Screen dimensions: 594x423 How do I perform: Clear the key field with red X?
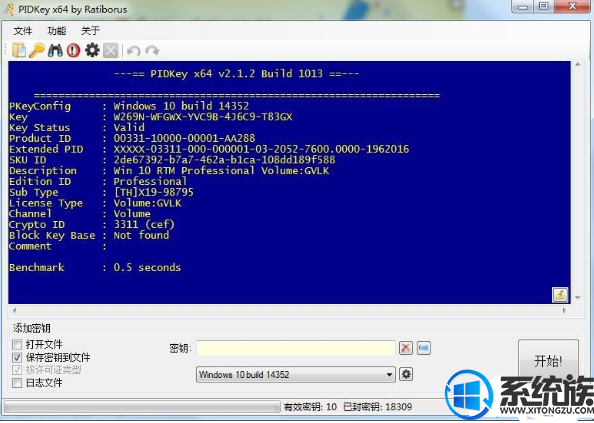click(406, 348)
